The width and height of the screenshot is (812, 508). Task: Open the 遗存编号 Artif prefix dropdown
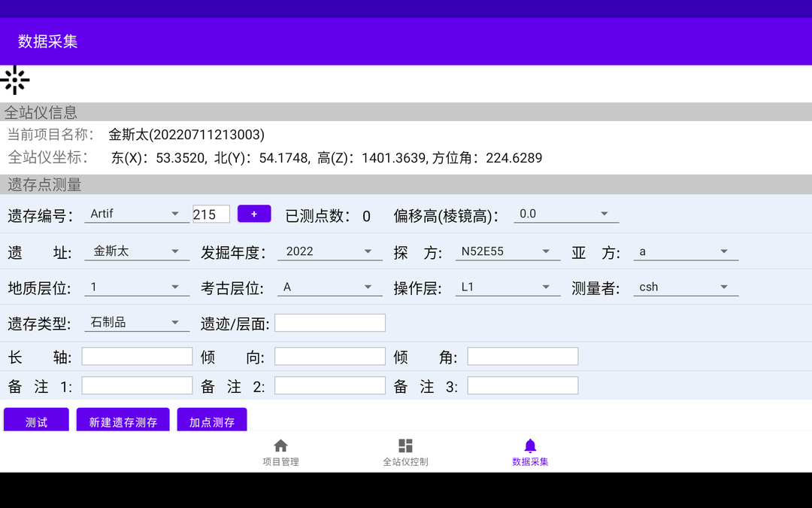(137, 214)
